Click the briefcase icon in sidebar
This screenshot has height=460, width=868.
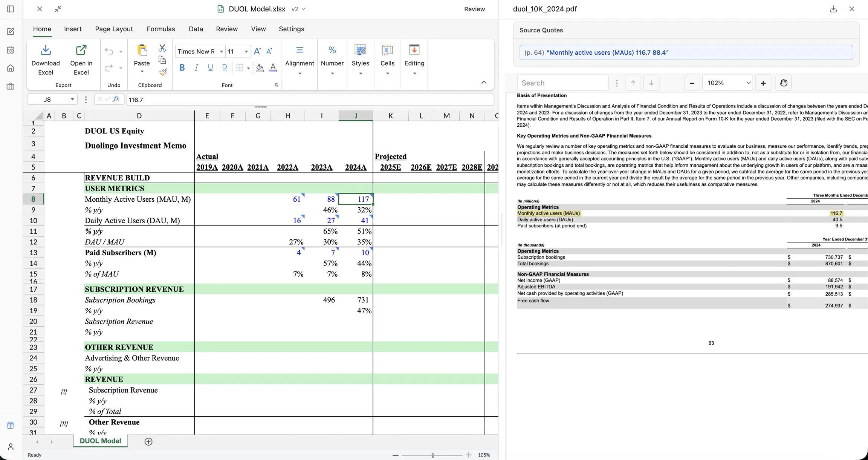pyautogui.click(x=11, y=86)
